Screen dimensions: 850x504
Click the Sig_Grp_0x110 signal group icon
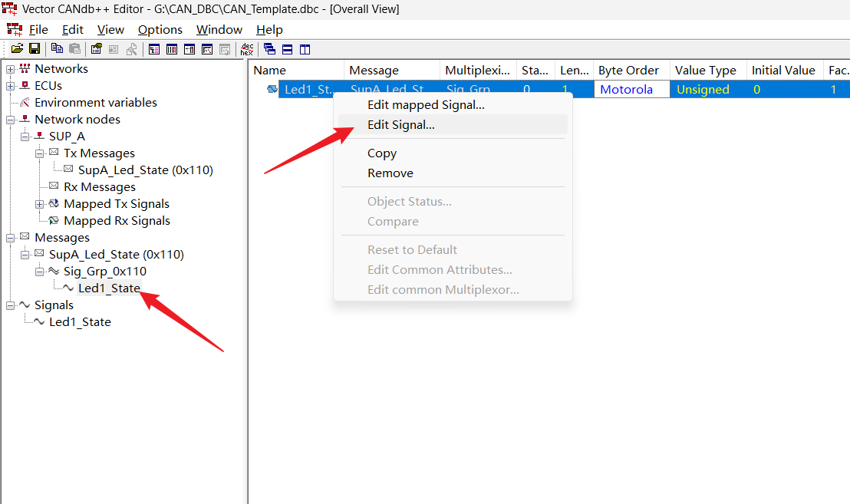click(x=54, y=271)
